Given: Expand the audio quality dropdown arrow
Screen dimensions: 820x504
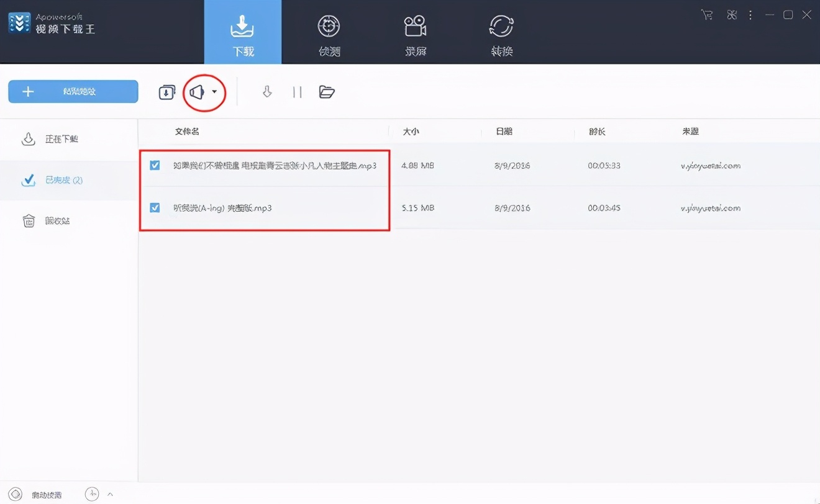Looking at the screenshot, I should coord(214,91).
